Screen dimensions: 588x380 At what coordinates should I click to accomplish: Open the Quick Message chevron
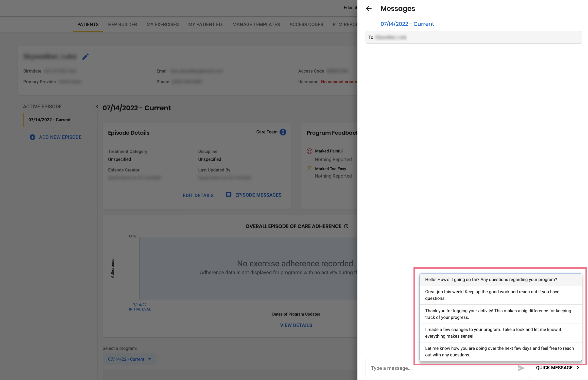click(578, 368)
